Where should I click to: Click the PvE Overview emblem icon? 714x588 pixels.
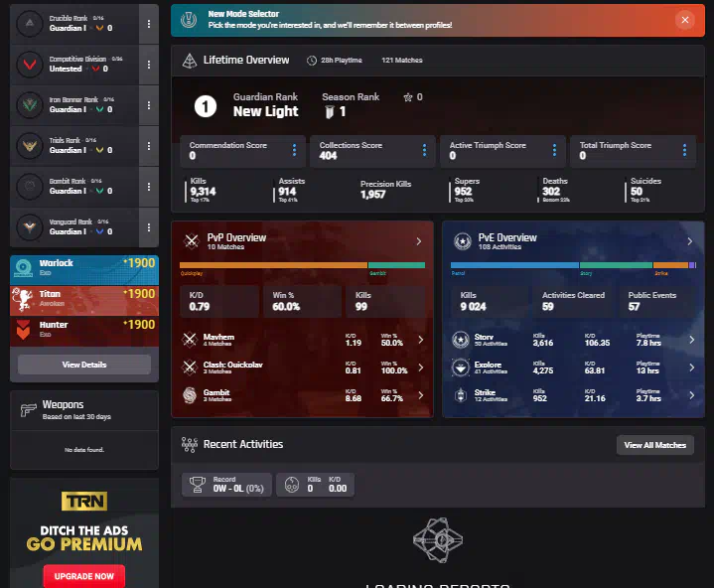463,241
